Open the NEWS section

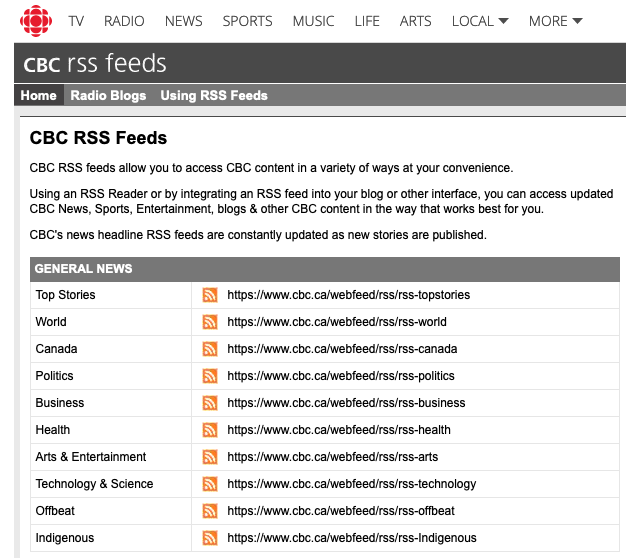tap(184, 21)
